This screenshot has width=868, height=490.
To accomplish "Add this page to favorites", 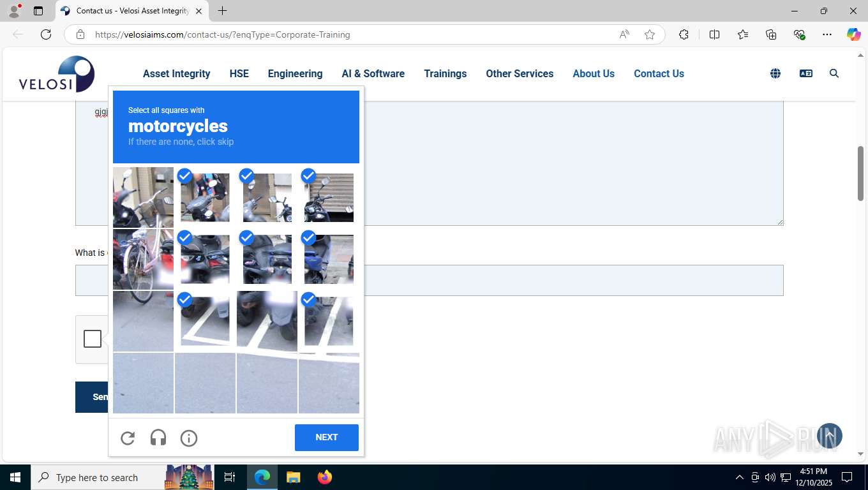I will coord(650,34).
